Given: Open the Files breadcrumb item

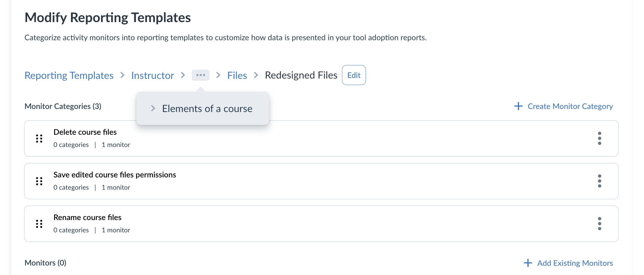Looking at the screenshot, I should click(237, 75).
